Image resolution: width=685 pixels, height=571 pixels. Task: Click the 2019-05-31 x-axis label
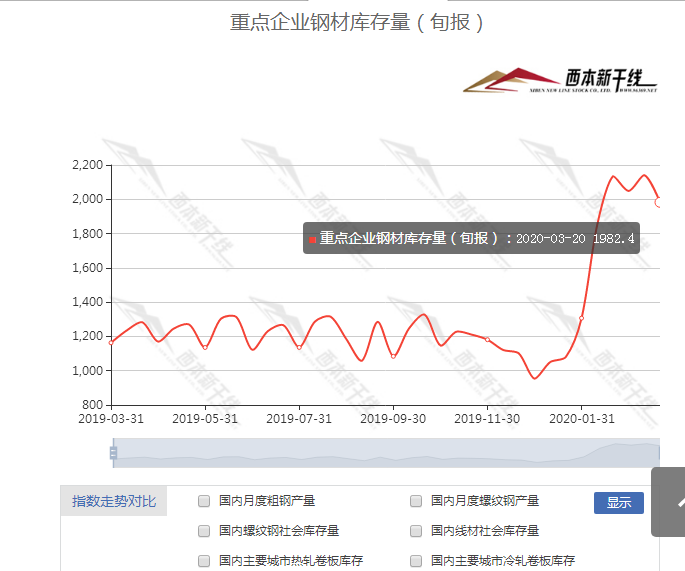(x=205, y=419)
